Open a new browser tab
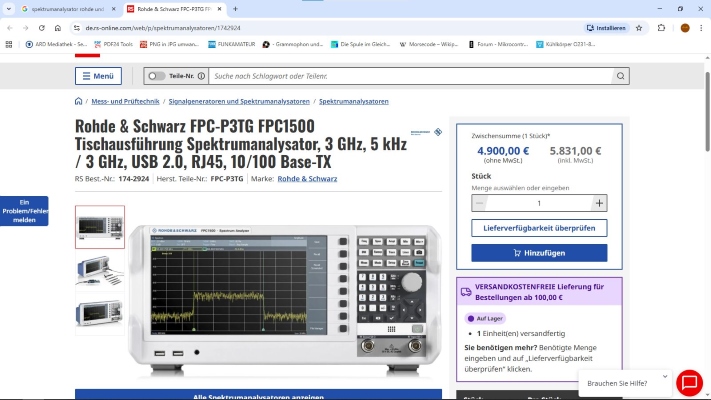Image resolution: width=711 pixels, height=400 pixels. (x=235, y=8)
